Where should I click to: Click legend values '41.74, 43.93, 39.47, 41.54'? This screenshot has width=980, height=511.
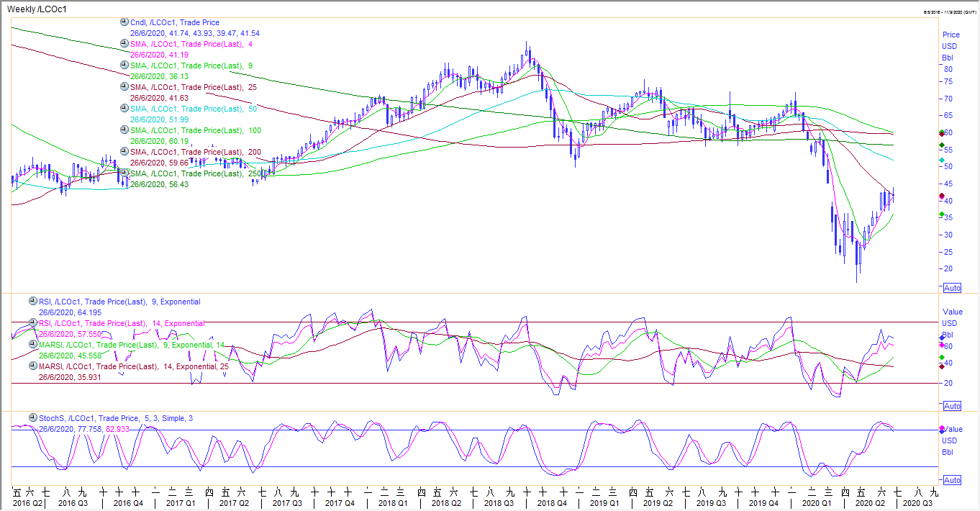(x=215, y=34)
